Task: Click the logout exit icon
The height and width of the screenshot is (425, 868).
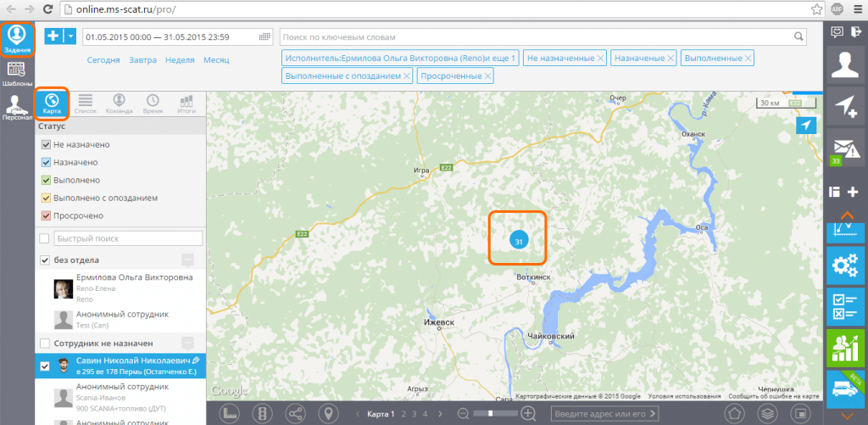Action: 854,32
